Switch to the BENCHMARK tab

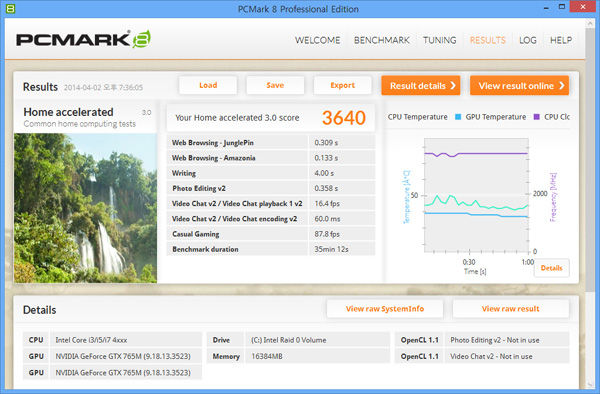coord(382,40)
